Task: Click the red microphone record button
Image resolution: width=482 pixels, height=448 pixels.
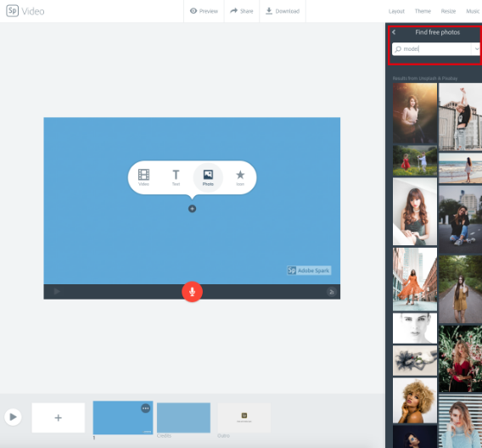Action: (192, 292)
